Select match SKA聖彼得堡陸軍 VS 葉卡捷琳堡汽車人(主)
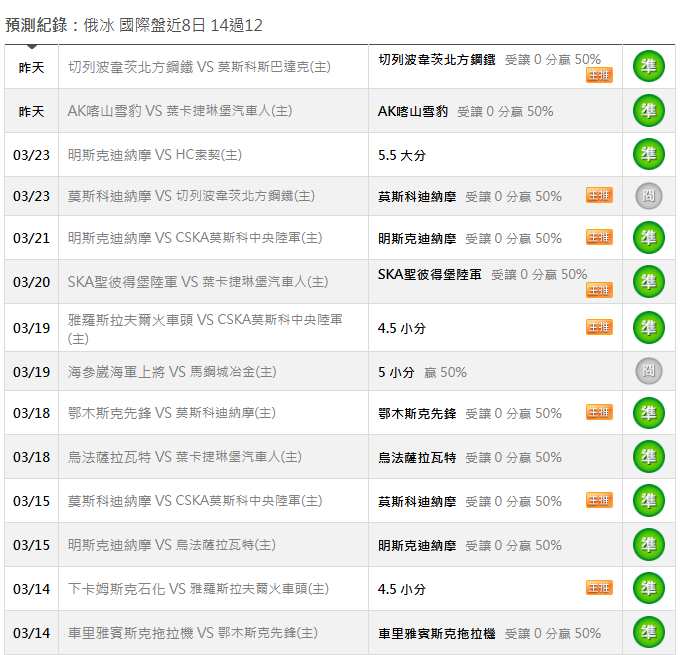 pos(198,282)
